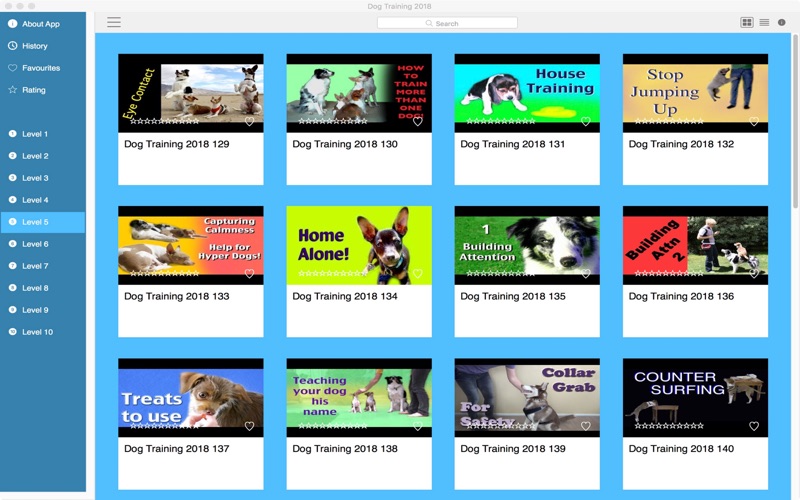
Task: Click title text Dog Training 2018 129
Action: pos(177,144)
